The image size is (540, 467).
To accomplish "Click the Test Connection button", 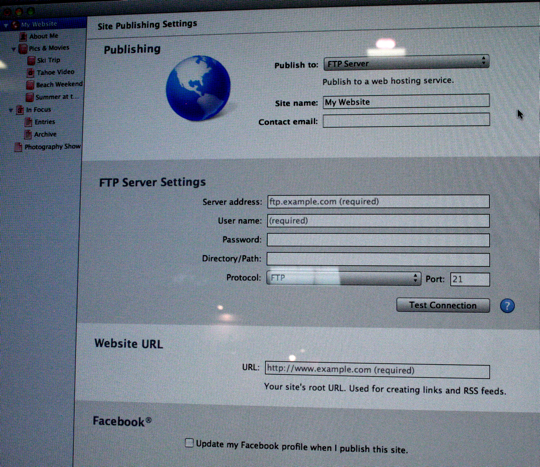I will (443, 305).
